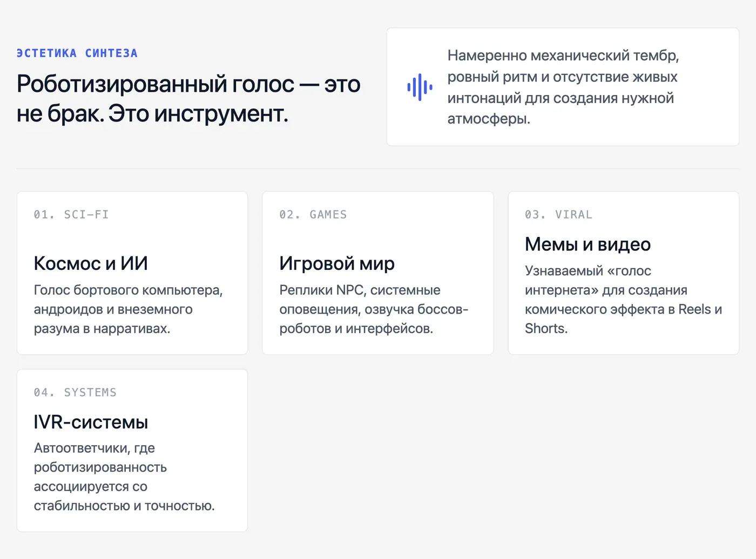Click the text 'Голос бортового компьютера'
The image size is (756, 559).
pyautogui.click(x=129, y=309)
